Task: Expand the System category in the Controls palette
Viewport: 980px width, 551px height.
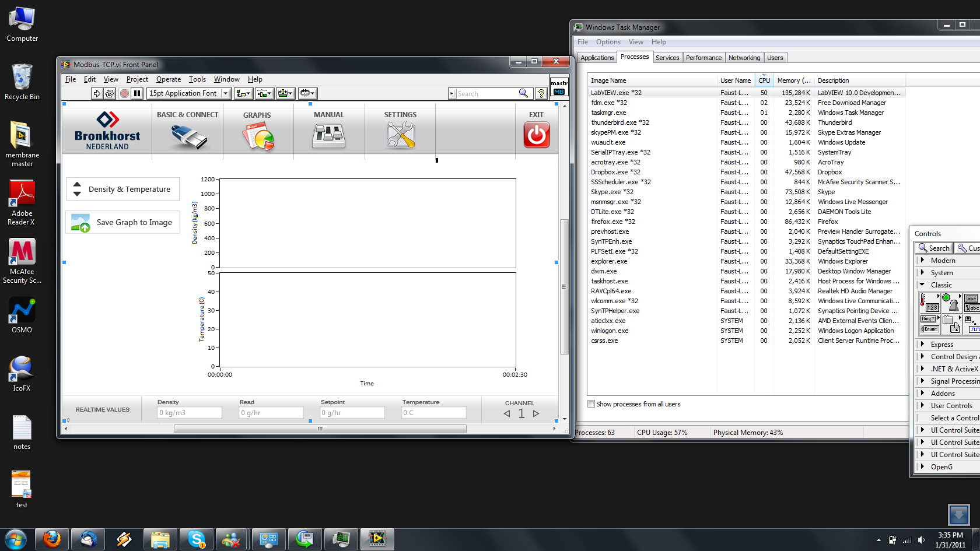Action: click(x=922, y=272)
